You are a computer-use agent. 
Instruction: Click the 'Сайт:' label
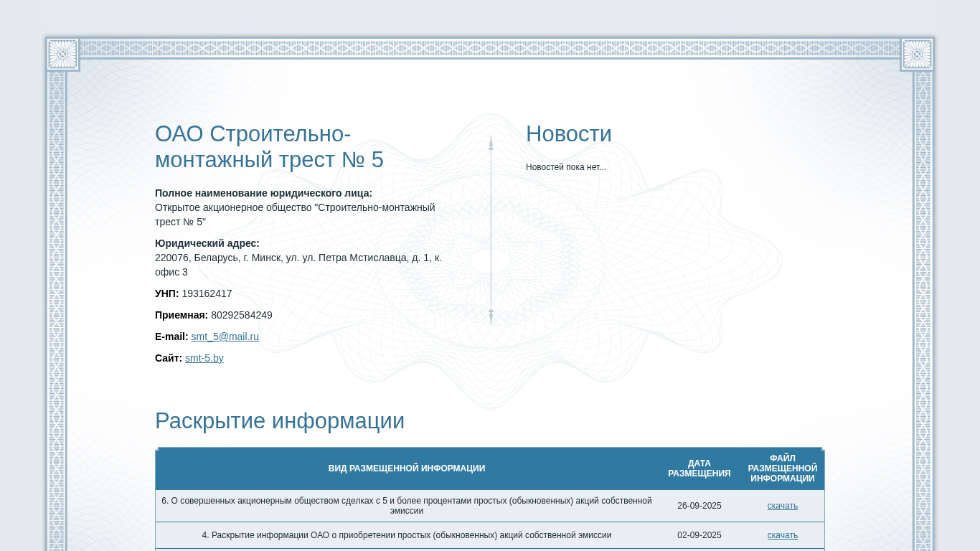tap(169, 358)
